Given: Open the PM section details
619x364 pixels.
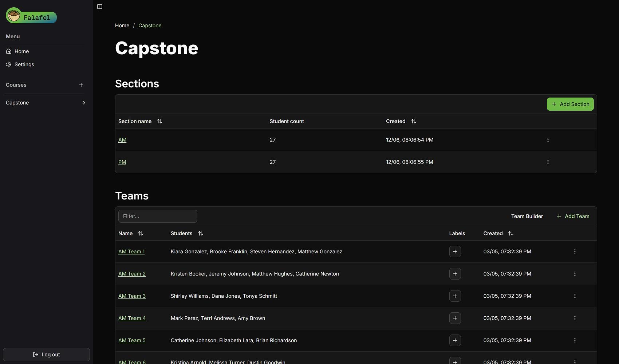Looking at the screenshot, I should click(122, 162).
